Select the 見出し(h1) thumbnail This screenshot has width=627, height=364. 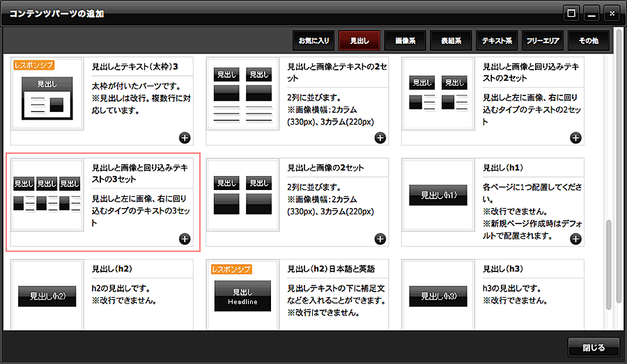[438, 195]
